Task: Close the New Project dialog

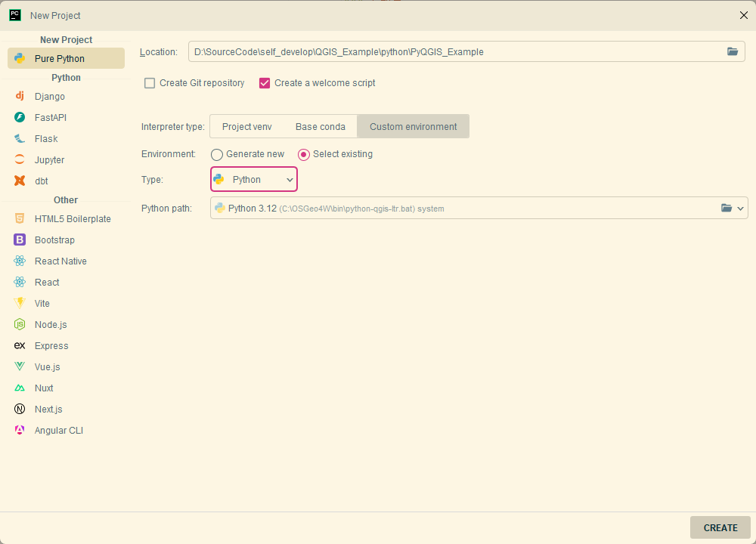Action: tap(743, 15)
